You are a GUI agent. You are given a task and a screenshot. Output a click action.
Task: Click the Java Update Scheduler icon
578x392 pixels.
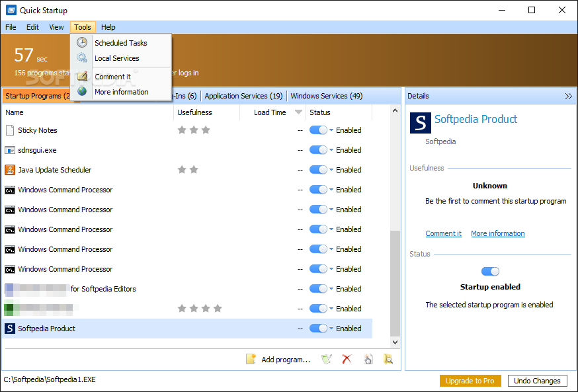10,170
